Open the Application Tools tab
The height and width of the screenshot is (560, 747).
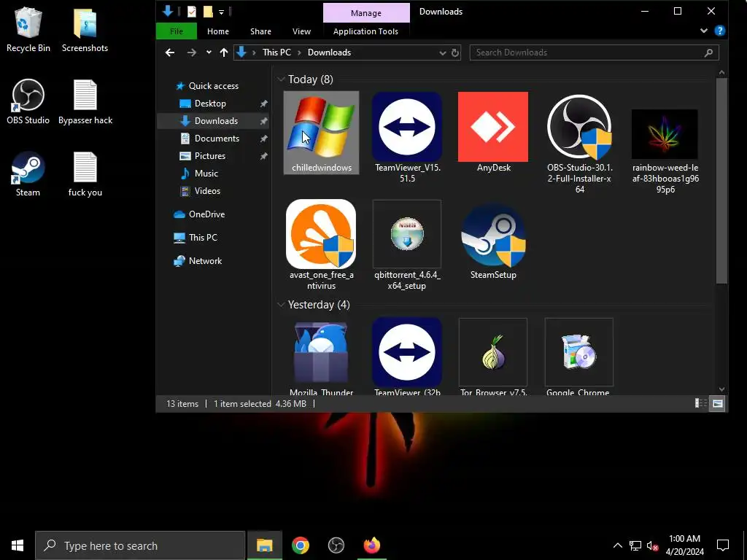[365, 31]
